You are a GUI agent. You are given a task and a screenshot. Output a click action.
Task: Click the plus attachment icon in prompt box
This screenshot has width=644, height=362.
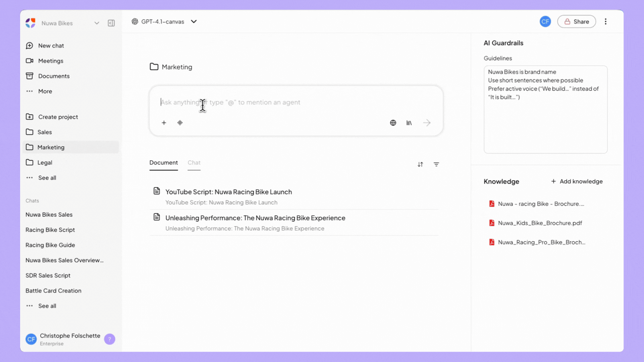tap(164, 123)
